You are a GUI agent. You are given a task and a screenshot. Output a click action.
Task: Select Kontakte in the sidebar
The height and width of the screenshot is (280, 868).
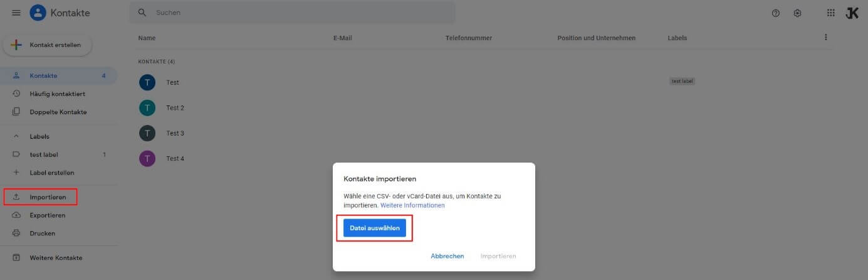[59, 76]
